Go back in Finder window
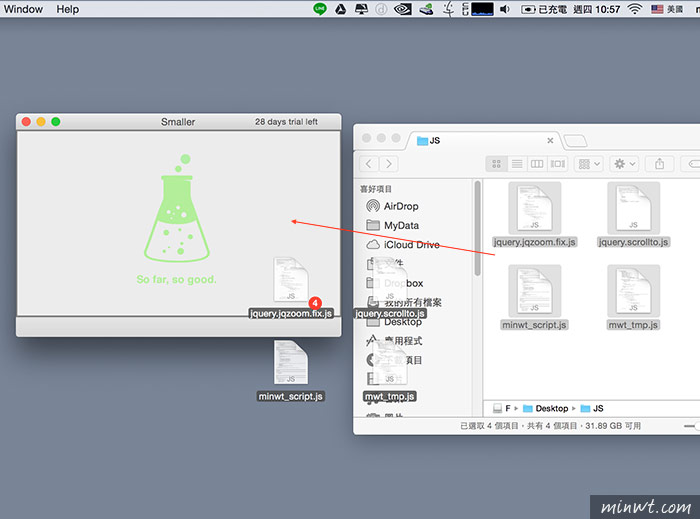The image size is (700, 519). point(369,164)
